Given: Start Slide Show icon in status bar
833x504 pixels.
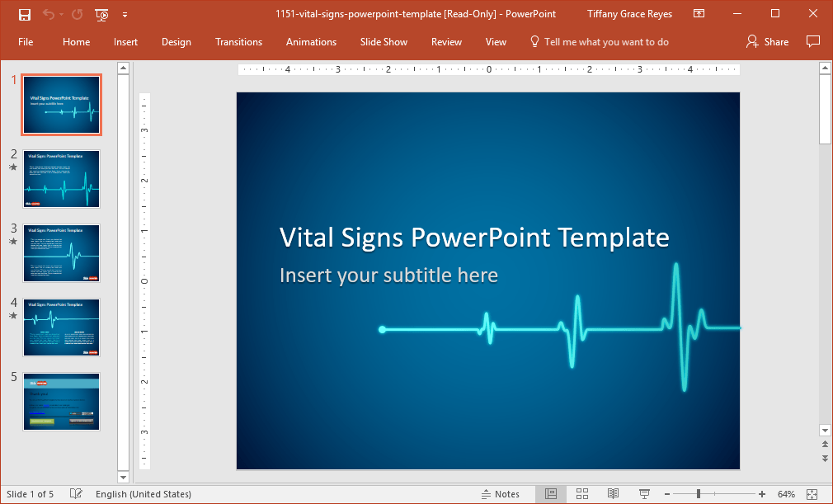Looking at the screenshot, I should pos(644,494).
